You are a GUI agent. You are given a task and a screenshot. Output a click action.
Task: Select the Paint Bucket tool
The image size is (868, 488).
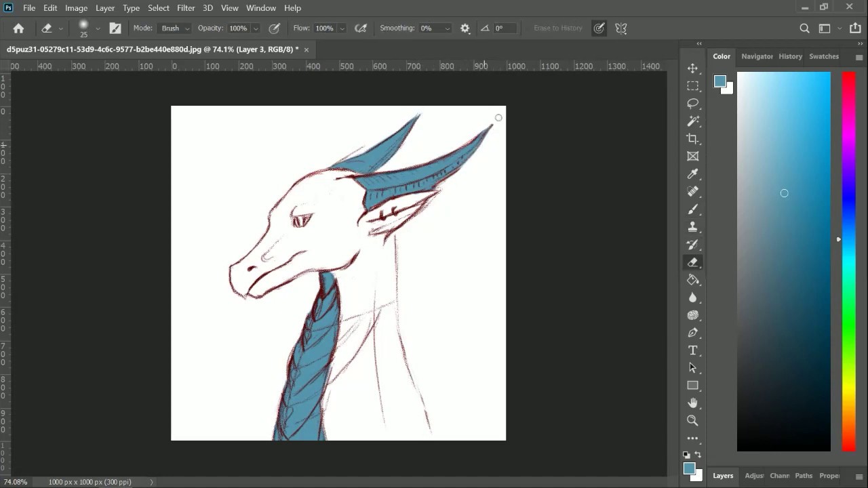pyautogui.click(x=692, y=280)
